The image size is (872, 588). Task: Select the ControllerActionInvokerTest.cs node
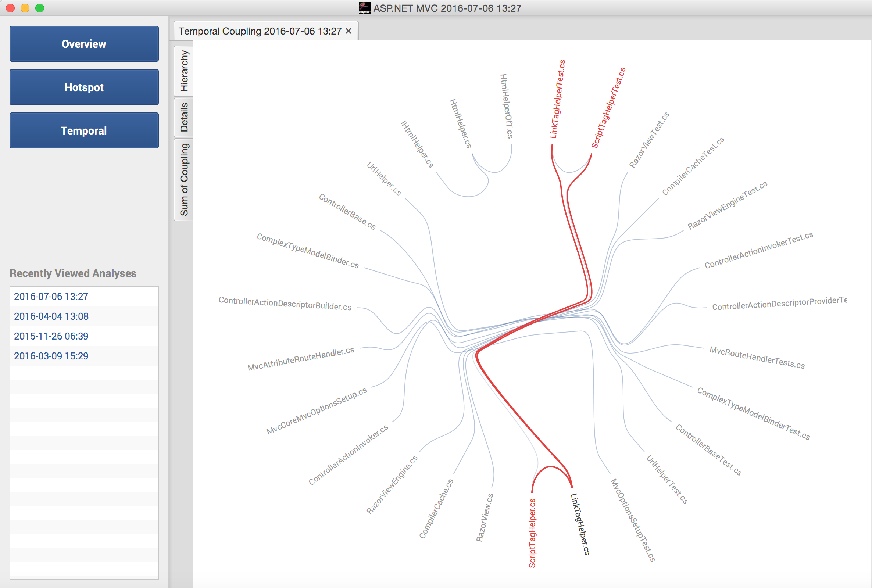pyautogui.click(x=759, y=250)
